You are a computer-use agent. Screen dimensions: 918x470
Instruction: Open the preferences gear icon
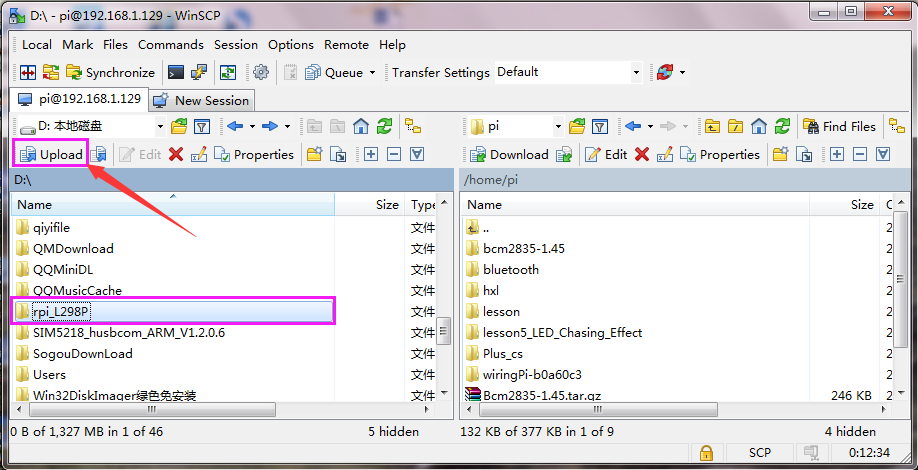261,73
